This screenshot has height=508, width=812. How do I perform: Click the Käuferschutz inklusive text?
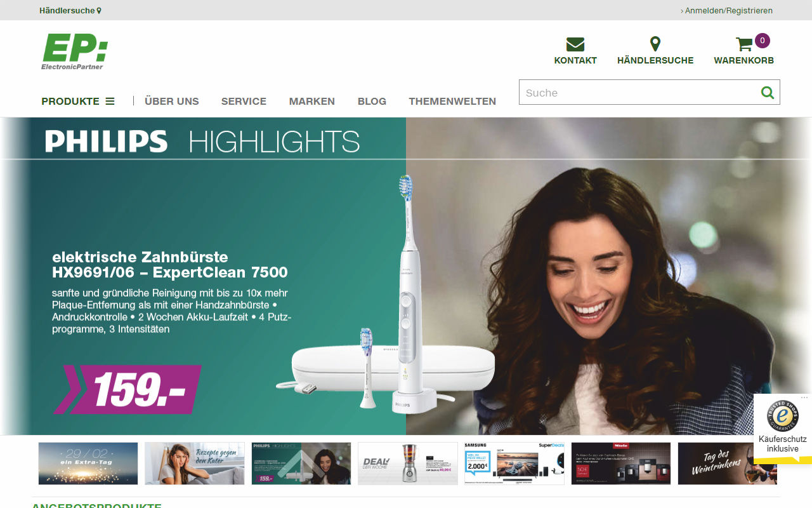(783, 444)
